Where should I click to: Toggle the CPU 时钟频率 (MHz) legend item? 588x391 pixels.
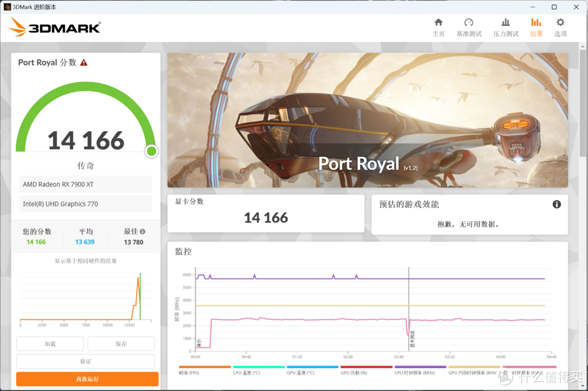pos(420,370)
